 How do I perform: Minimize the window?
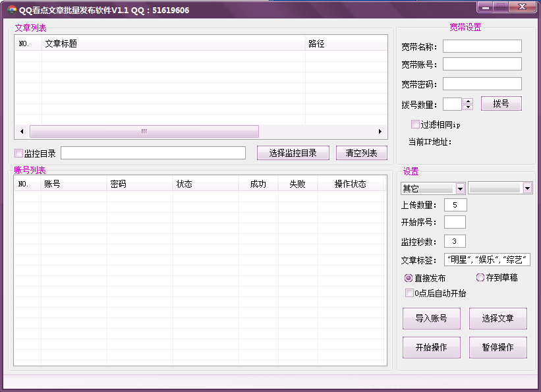(x=486, y=7)
